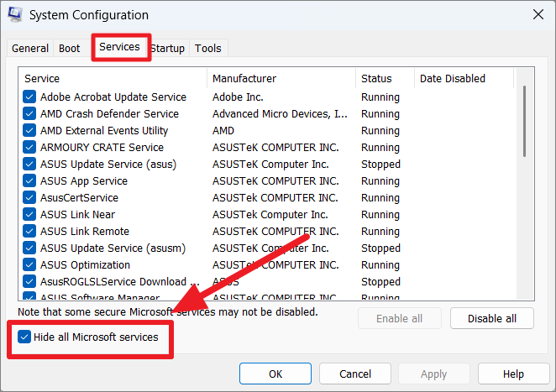
Task: Select ASUS App Service name
Action: click(x=84, y=180)
